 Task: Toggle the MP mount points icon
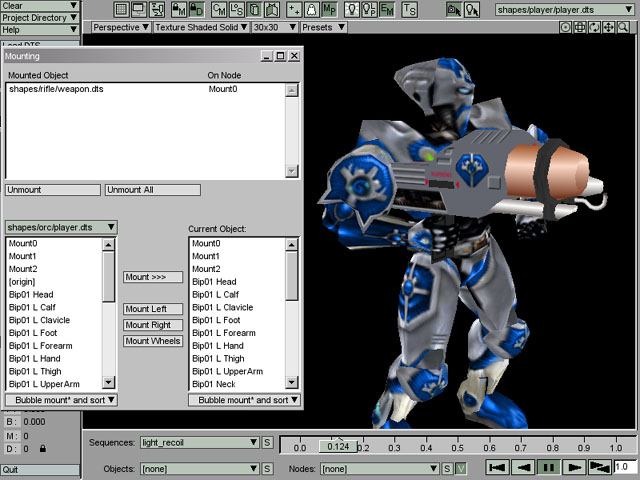(x=329, y=10)
